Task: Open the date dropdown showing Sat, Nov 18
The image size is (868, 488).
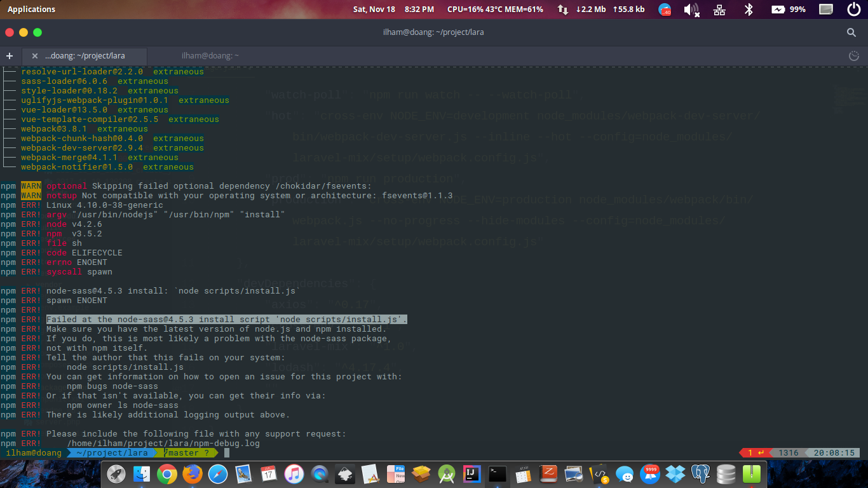Action: coord(374,9)
